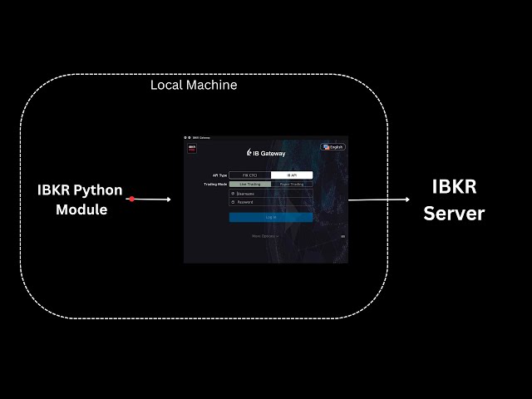Expand More Options in IB Gateway
This screenshot has height=399, width=532.
(x=265, y=236)
